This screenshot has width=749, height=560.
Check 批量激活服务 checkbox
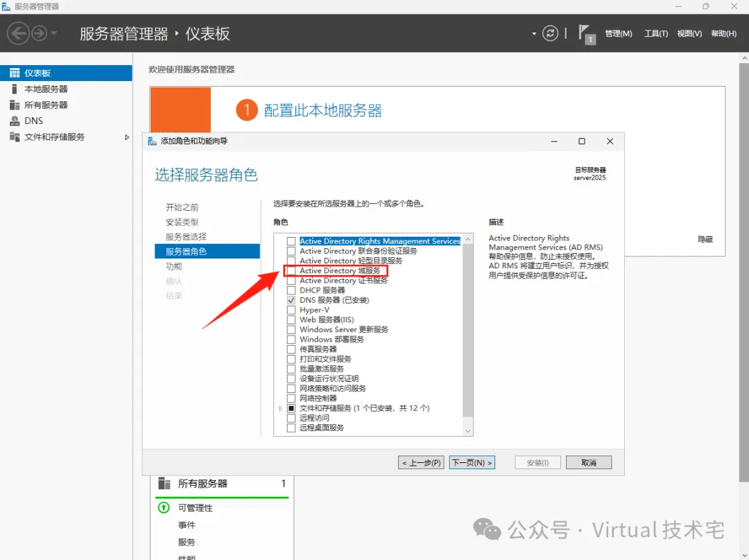[x=291, y=369]
